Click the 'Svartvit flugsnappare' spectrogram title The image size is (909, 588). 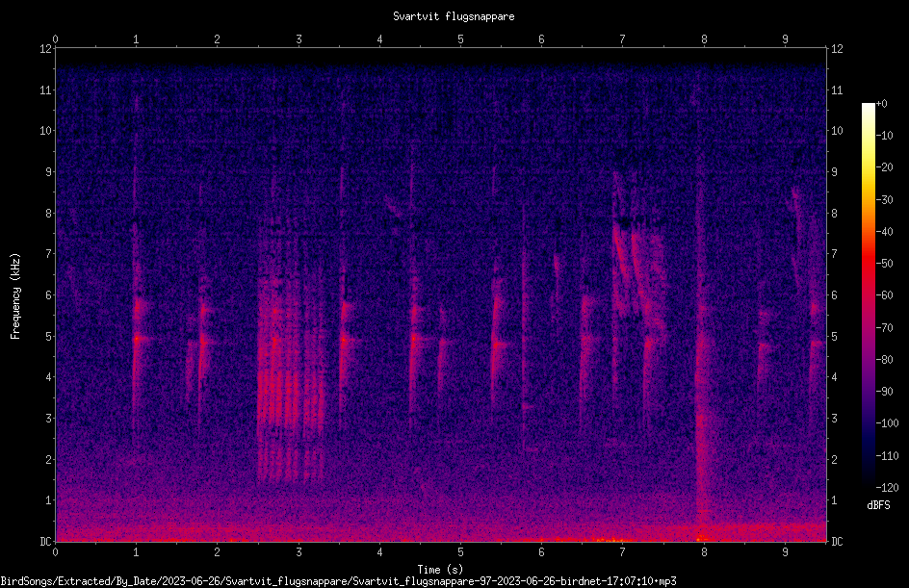[x=454, y=16]
